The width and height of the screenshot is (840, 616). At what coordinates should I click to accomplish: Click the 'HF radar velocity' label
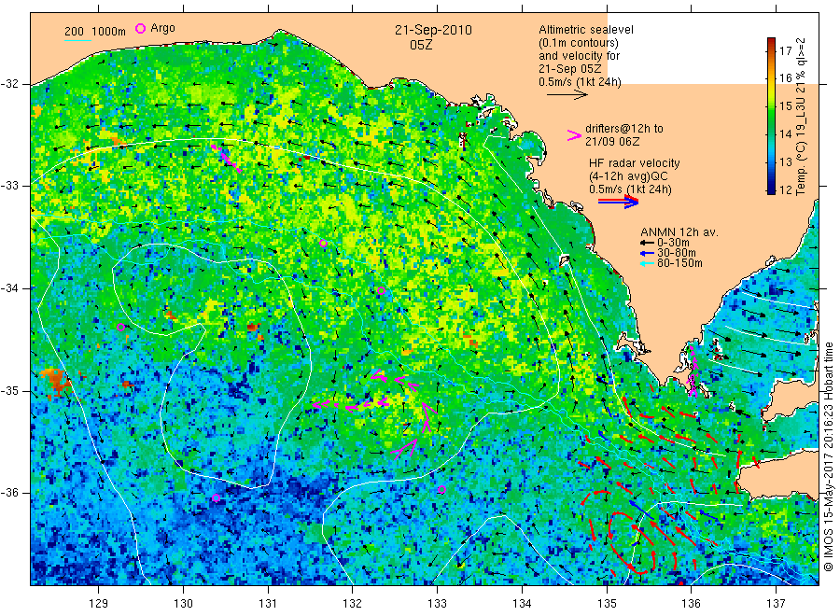[x=635, y=163]
